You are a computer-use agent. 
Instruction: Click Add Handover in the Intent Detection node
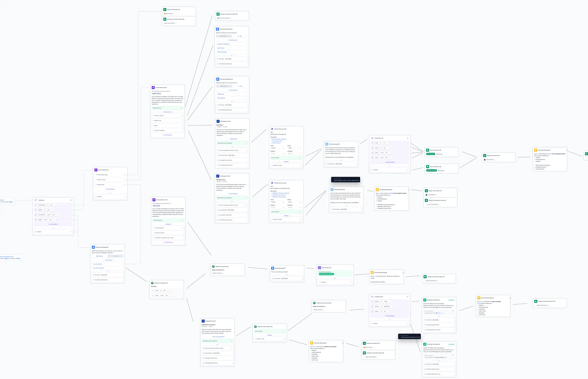[x=110, y=189]
